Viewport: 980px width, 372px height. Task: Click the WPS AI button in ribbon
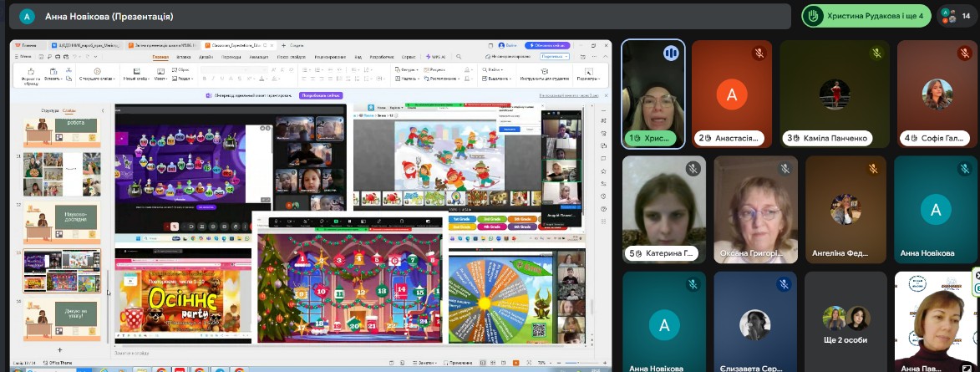pos(436,57)
